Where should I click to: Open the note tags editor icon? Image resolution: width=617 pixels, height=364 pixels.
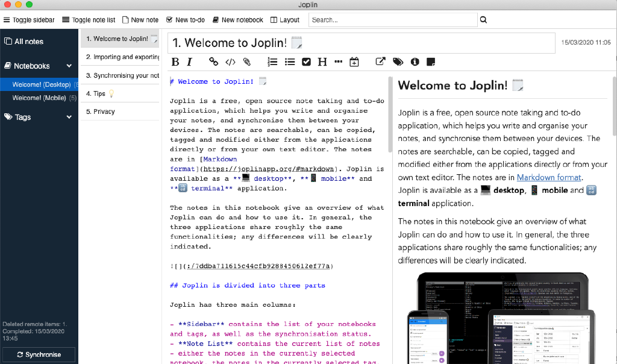398,61
